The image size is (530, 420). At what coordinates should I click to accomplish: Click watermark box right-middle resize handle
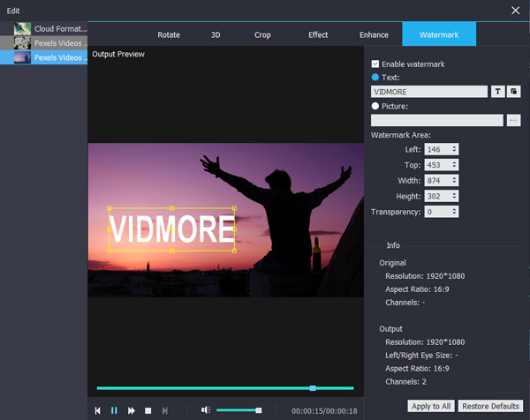click(234, 229)
